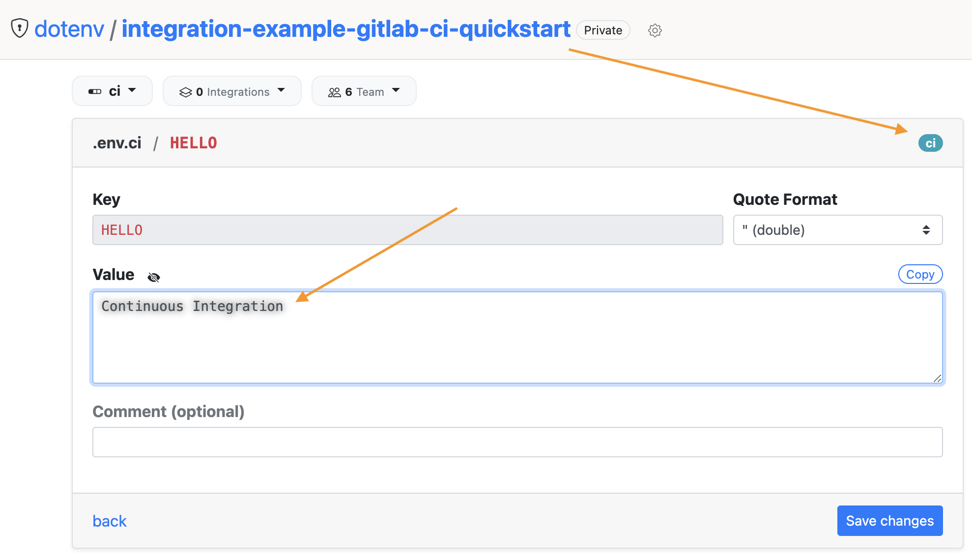
Task: Grab the textarea resize handle corner
Action: point(937,378)
